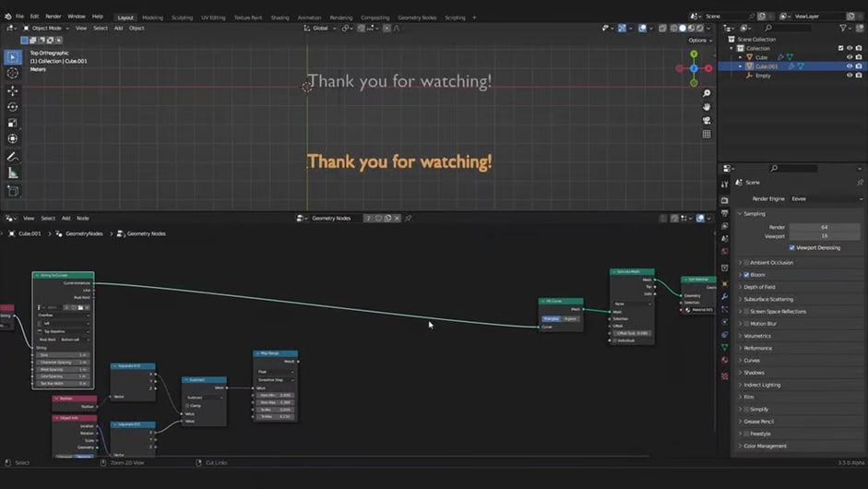The height and width of the screenshot is (489, 868).
Task: Switch to orthographic grid view icon
Action: pos(707,134)
